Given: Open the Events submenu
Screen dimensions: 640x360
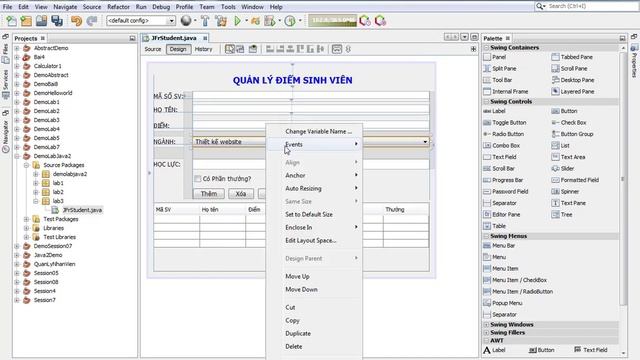Looking at the screenshot, I should [x=314, y=144].
